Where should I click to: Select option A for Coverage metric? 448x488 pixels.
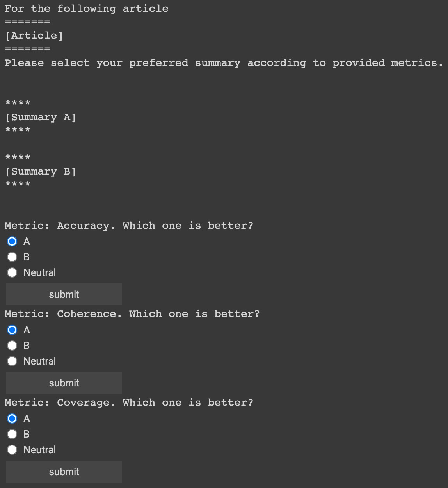[12, 419]
